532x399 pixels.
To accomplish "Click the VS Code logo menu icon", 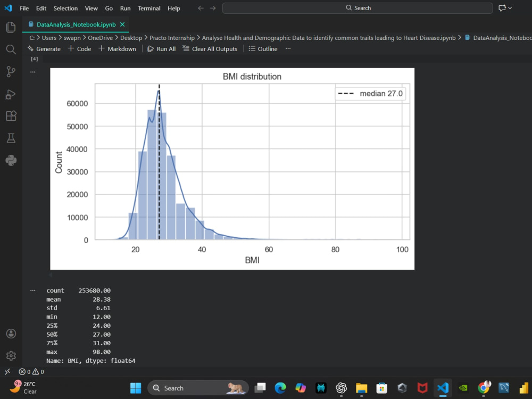I will (8, 8).
